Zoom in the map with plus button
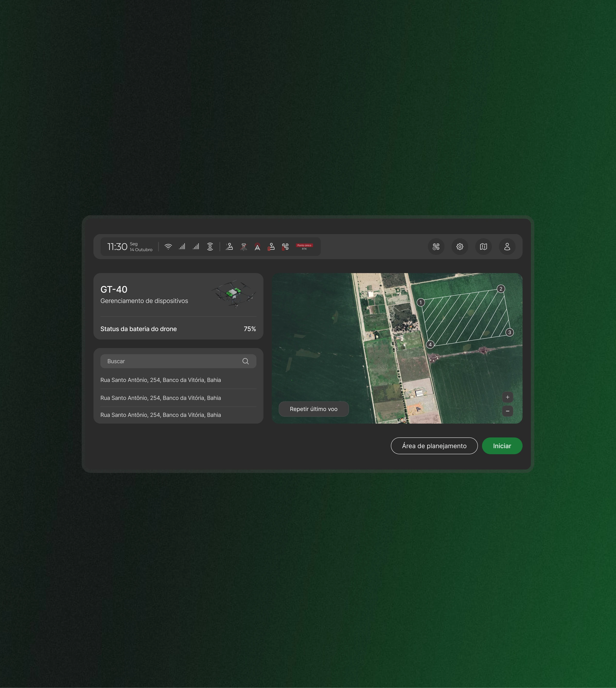Viewport: 616px width, 688px height. tap(507, 397)
